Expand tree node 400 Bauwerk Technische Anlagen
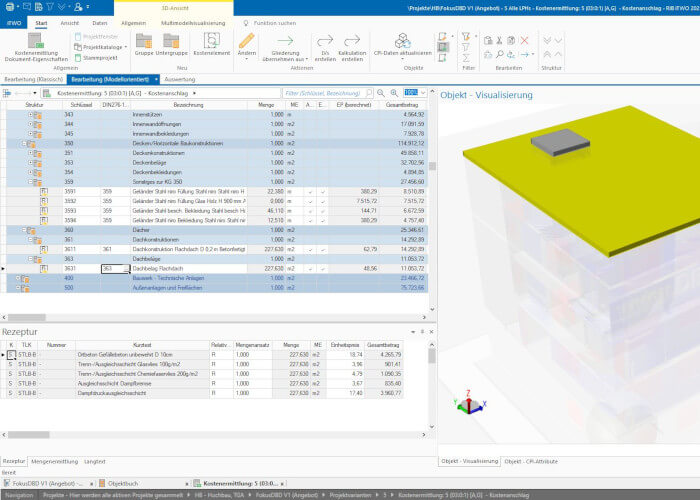 [x=18, y=278]
